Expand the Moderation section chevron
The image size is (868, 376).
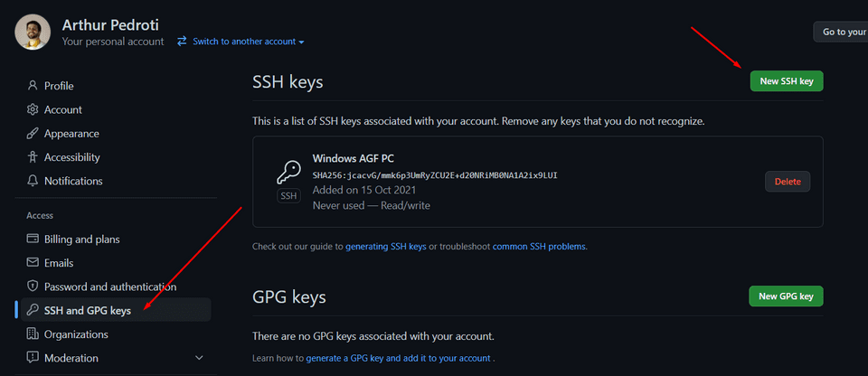[x=199, y=358]
